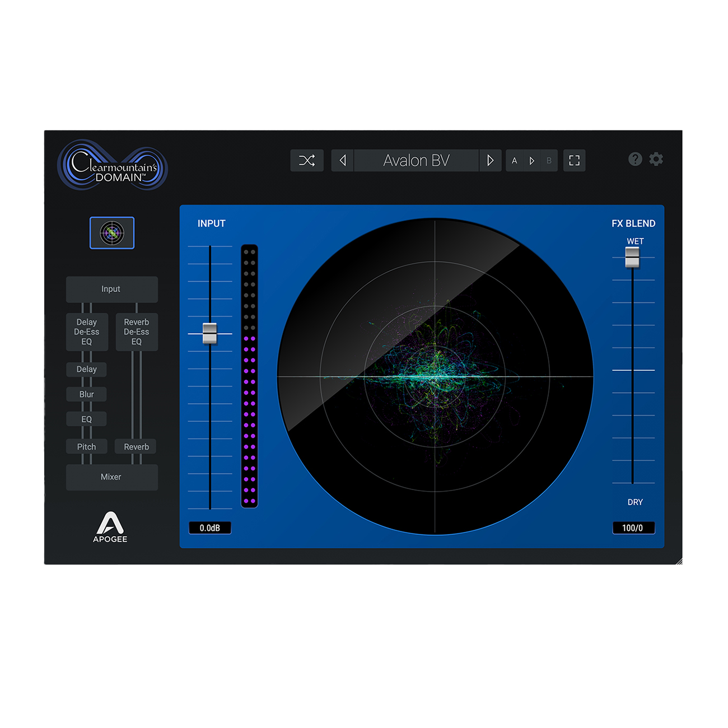728x728 pixels.
Task: Click the Input level fader handle
Action: [x=209, y=333]
